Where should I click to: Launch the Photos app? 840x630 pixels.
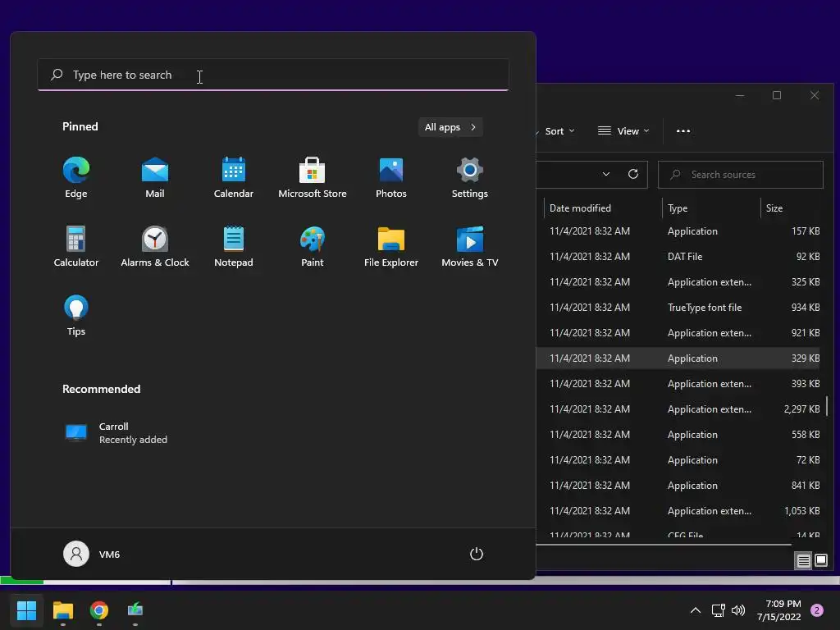(x=391, y=177)
